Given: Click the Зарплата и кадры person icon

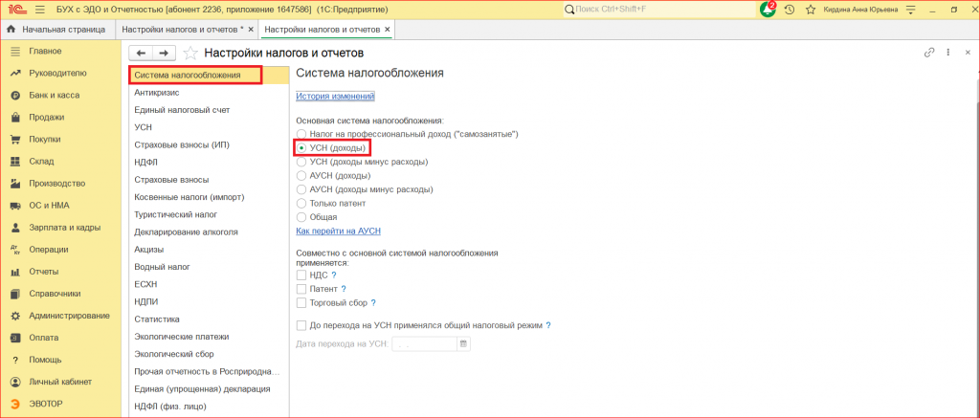Looking at the screenshot, I should [x=15, y=228].
